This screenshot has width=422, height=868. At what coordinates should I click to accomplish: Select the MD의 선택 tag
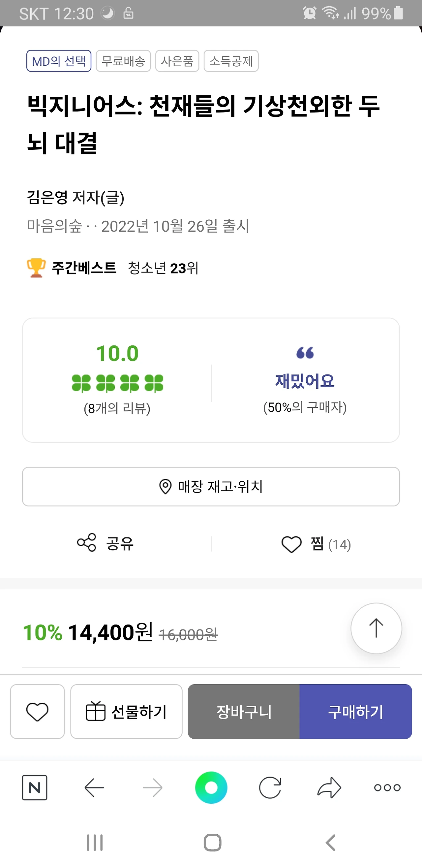[59, 61]
